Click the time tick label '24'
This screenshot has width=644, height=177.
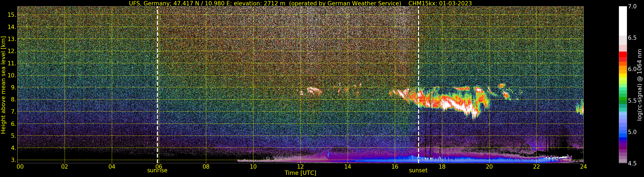pyautogui.click(x=583, y=166)
